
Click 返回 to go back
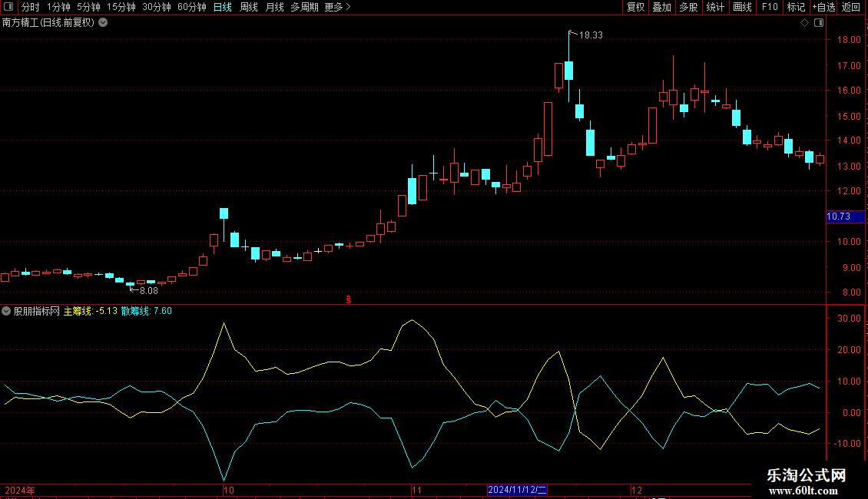(x=851, y=7)
